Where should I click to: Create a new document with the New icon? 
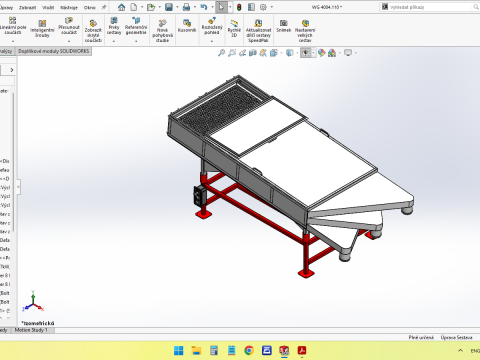pos(134,7)
